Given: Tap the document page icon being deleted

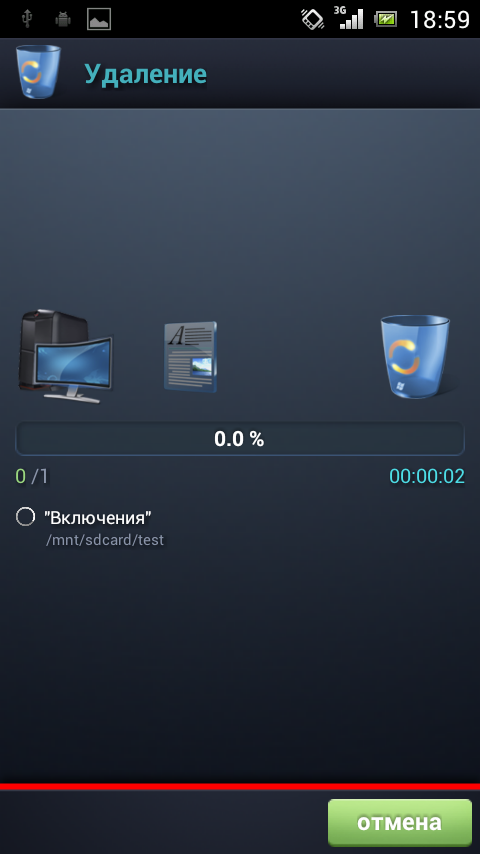Looking at the screenshot, I should click(x=191, y=357).
